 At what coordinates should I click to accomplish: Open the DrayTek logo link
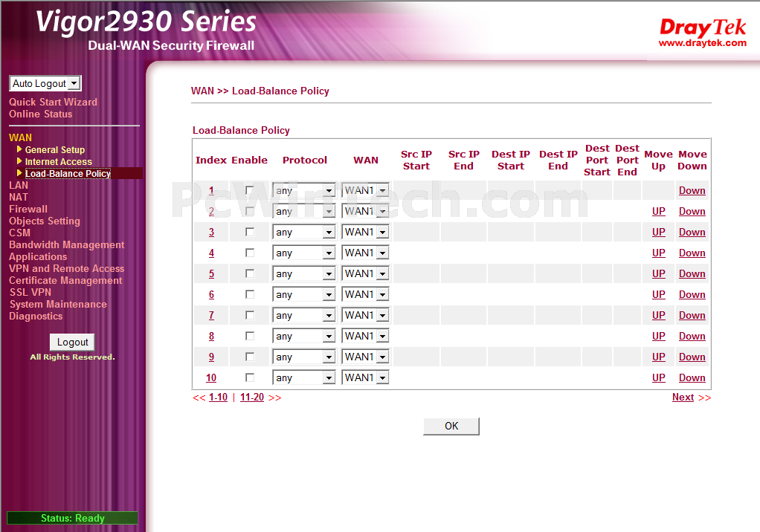click(x=702, y=32)
